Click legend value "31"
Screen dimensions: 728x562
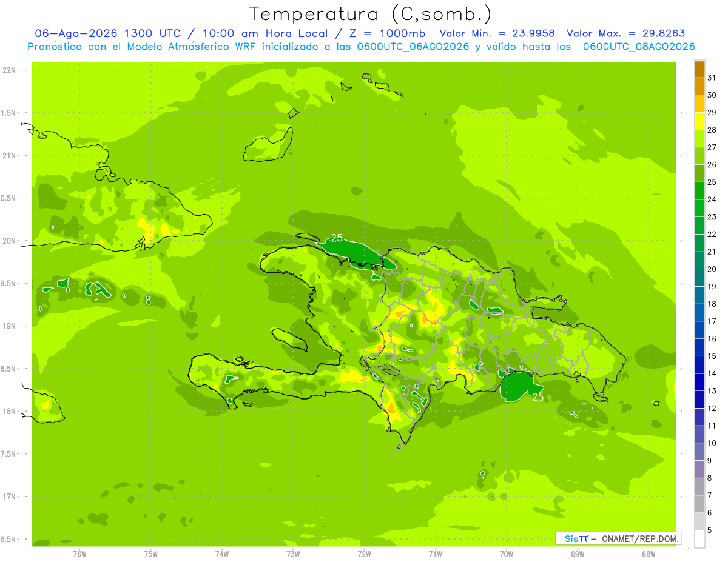[x=712, y=78]
